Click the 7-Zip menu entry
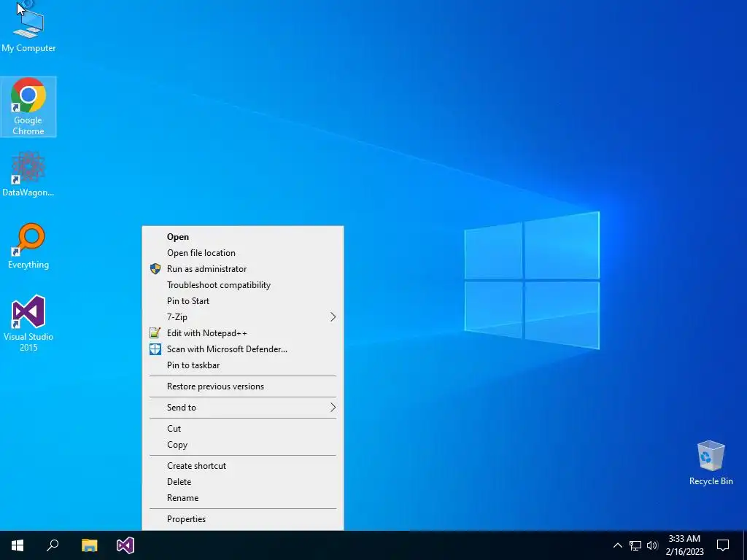Image resolution: width=747 pixels, height=560 pixels. 243,317
